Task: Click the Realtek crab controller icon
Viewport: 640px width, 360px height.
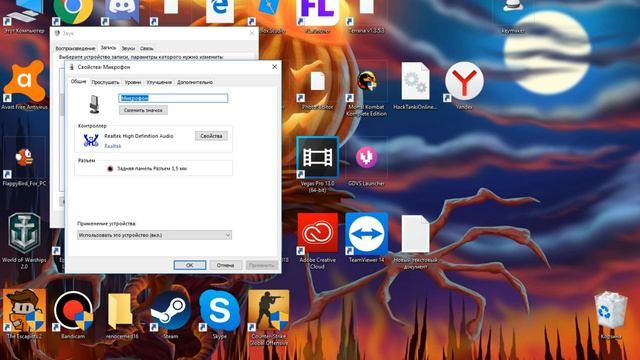Action: click(91, 140)
